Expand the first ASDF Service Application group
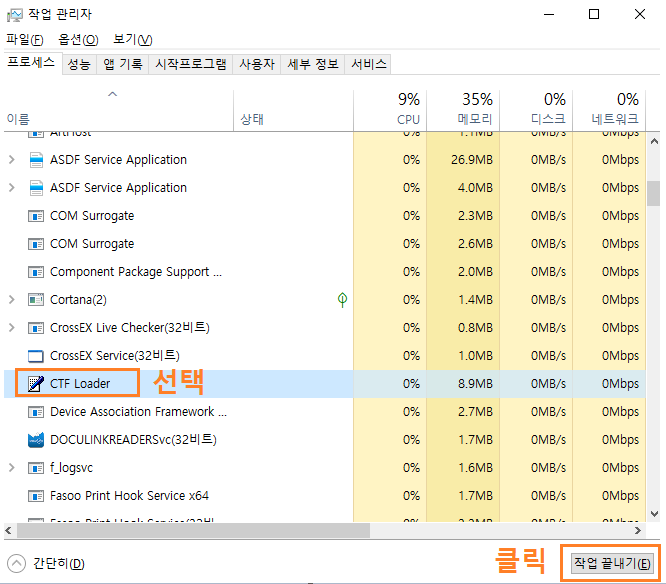The height and width of the screenshot is (584, 666). coord(12,160)
